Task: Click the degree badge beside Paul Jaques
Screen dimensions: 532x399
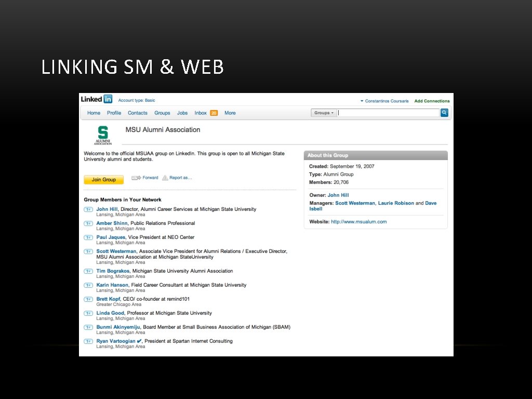Action: (88, 237)
